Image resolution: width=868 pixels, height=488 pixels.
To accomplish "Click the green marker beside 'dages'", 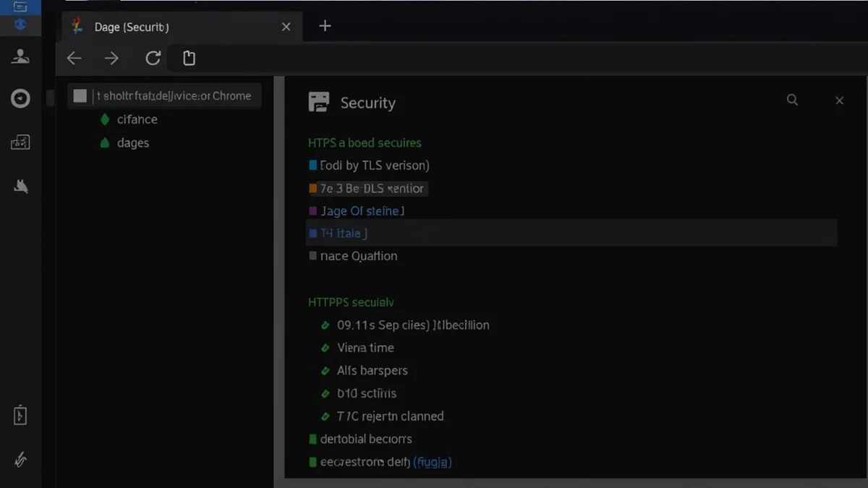I will tap(104, 143).
